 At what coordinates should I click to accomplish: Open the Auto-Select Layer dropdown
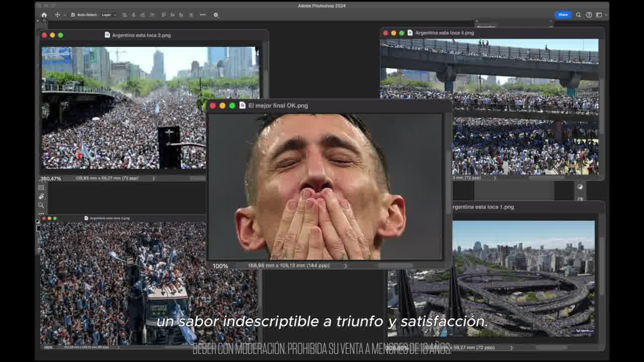point(108,15)
